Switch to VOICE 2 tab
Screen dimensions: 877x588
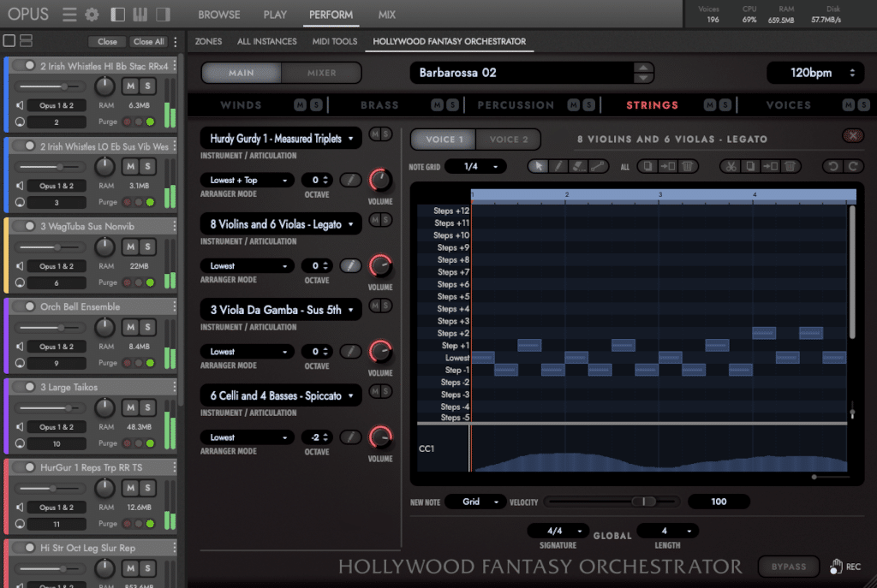(509, 140)
